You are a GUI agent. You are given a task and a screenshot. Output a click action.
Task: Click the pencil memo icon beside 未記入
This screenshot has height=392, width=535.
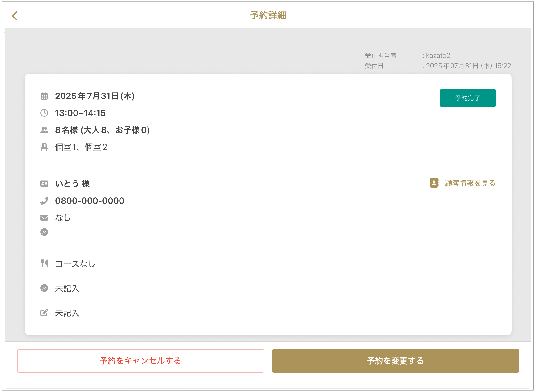[x=44, y=312]
